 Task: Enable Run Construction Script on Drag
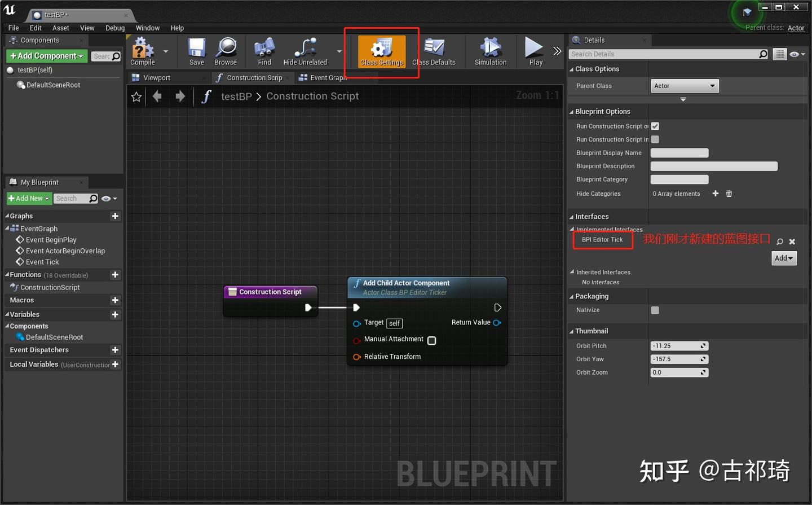[x=655, y=126]
